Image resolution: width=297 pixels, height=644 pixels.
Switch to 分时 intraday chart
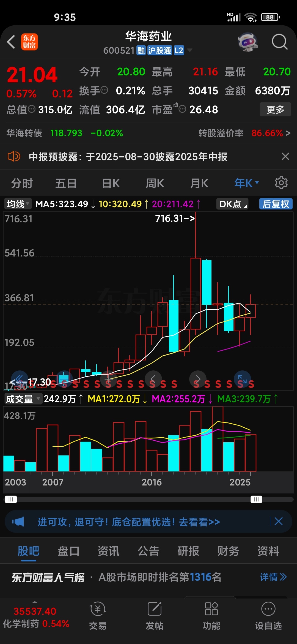(x=22, y=183)
